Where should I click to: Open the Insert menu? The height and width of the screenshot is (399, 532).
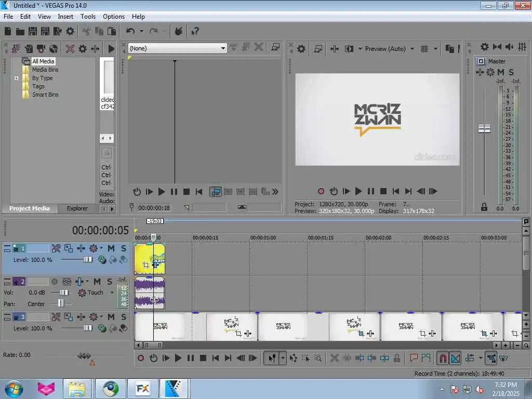click(65, 17)
